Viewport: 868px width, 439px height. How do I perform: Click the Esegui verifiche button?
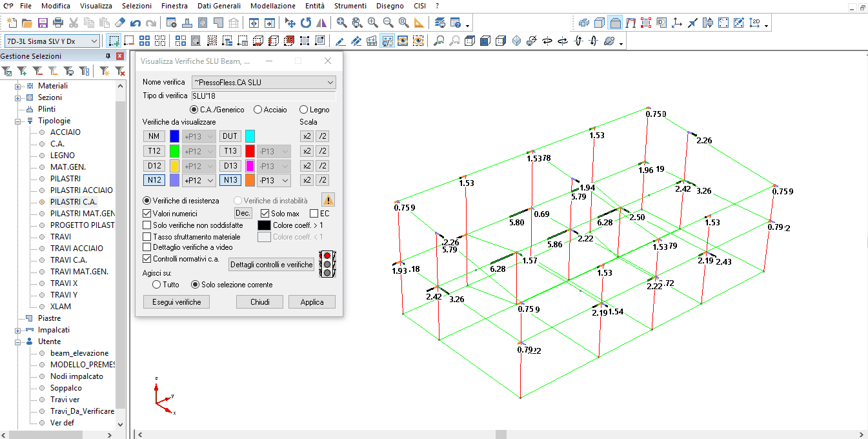[177, 302]
